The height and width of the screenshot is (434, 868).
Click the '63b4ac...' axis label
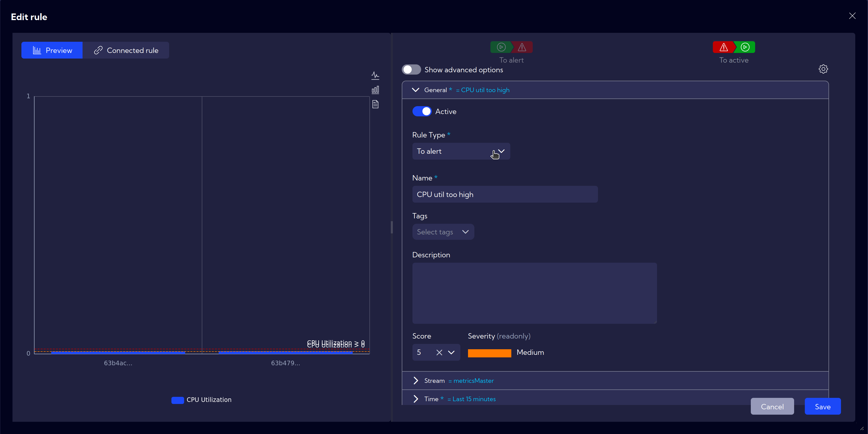(118, 363)
